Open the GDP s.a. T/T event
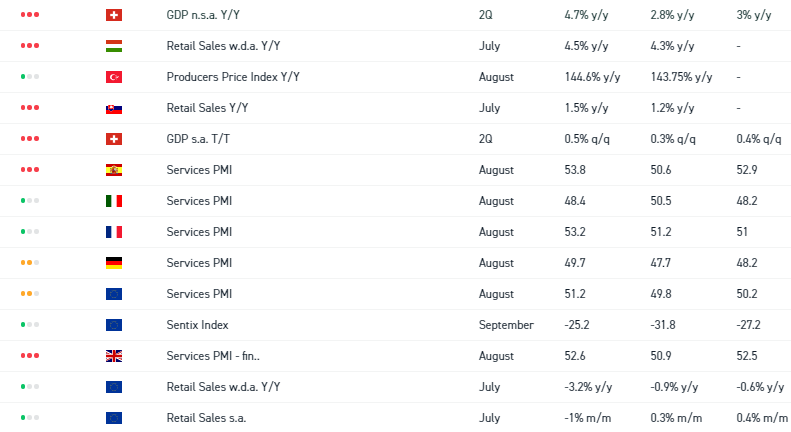The image size is (791, 432). point(204,139)
